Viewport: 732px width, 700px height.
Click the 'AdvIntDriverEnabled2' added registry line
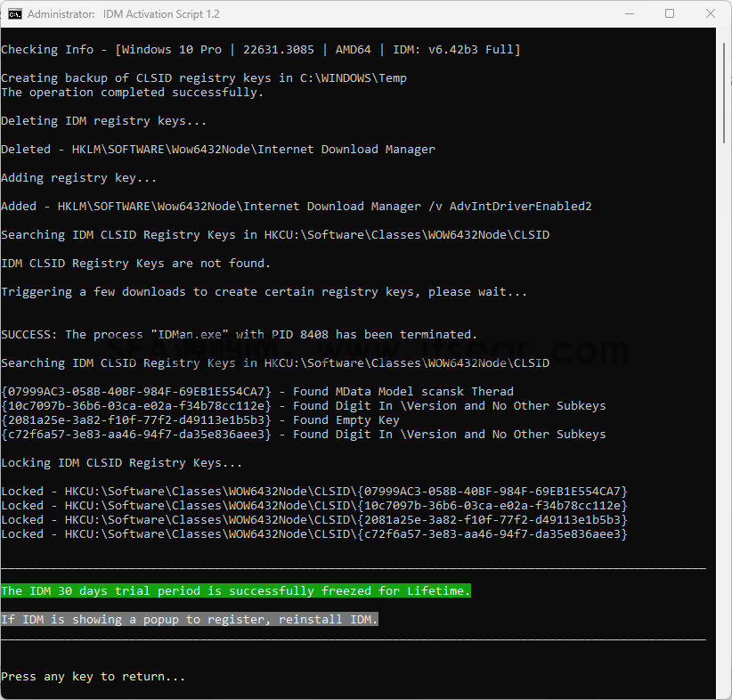297,207
